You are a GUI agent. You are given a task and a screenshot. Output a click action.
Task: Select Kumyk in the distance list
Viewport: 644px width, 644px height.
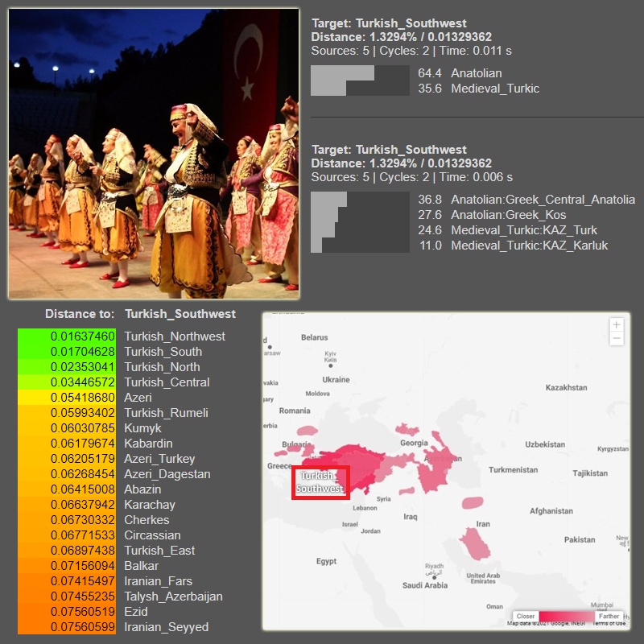coord(142,428)
